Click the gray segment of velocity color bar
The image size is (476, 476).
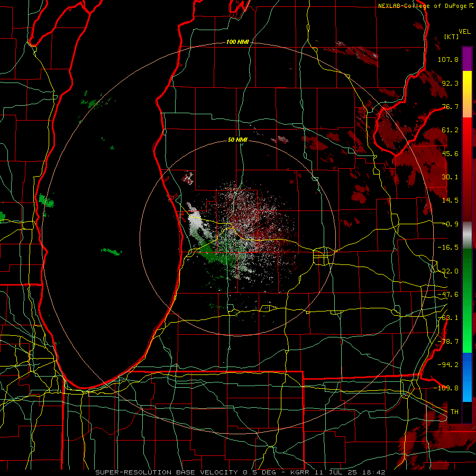coord(467,235)
